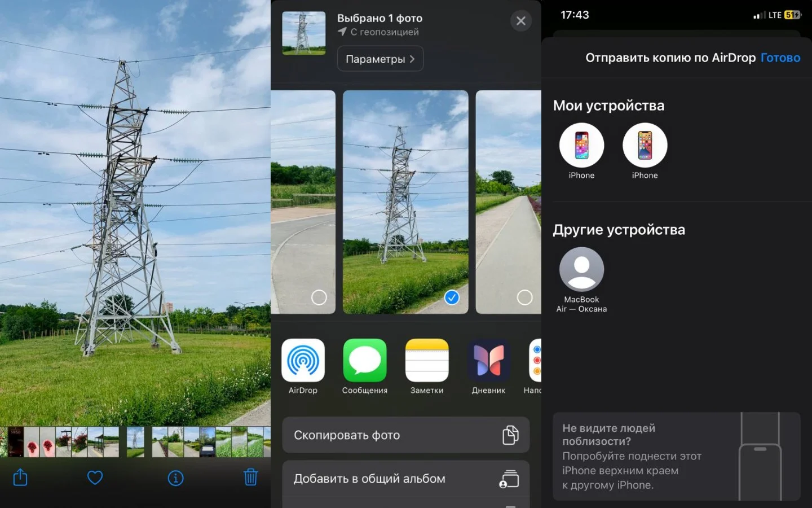Screen dimensions: 812x508
Task: Delete the photo using the trash icon
Action: coord(250,478)
